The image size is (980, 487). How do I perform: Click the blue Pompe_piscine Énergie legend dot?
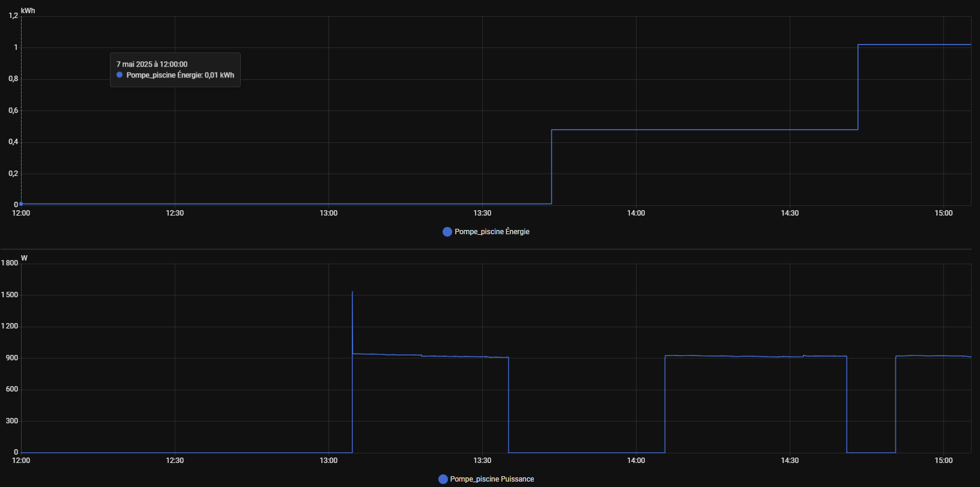(447, 232)
